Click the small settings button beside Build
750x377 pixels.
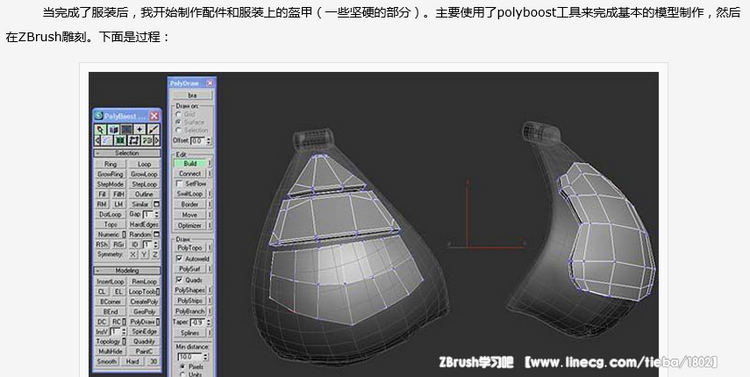pyautogui.click(x=210, y=164)
